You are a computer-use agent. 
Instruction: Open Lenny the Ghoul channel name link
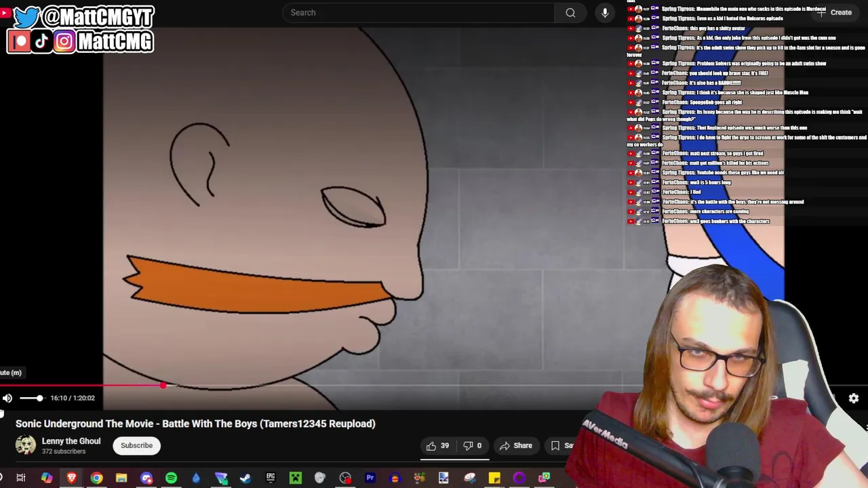point(71,441)
